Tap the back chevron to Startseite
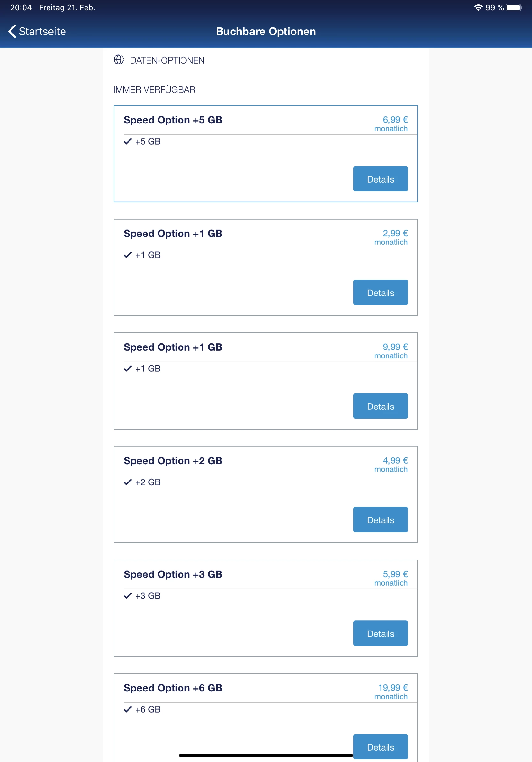The height and width of the screenshot is (762, 532). [12, 31]
